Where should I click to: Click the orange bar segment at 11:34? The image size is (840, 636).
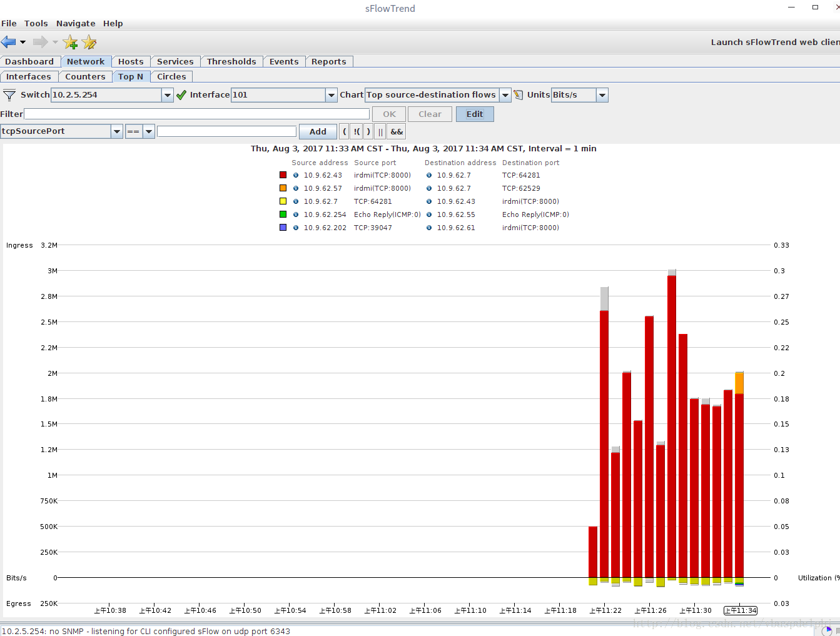tap(739, 383)
